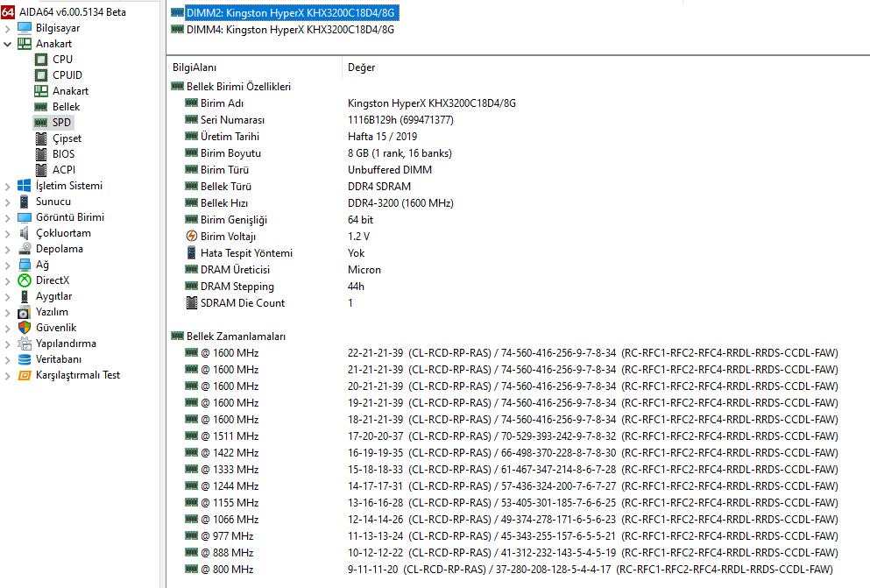Expand the Aygıtlar tree node
Screen dimensions: 870x588
coord(8,297)
